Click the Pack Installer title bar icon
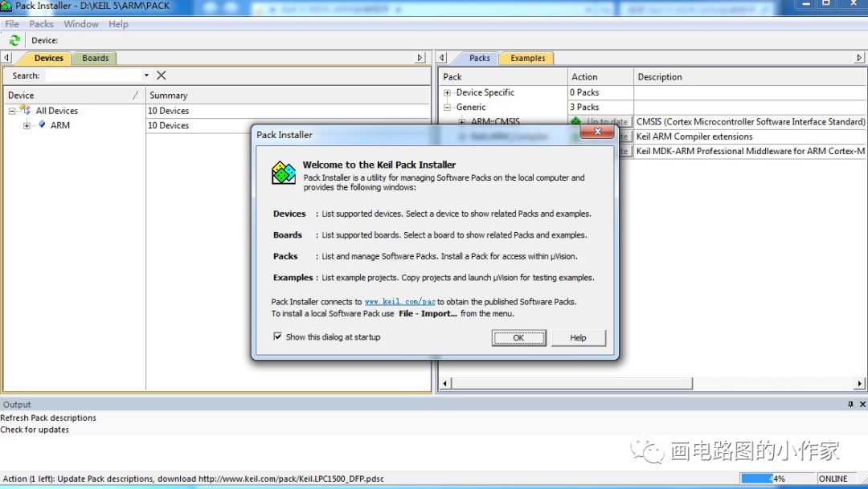868x489 pixels. (6, 6)
